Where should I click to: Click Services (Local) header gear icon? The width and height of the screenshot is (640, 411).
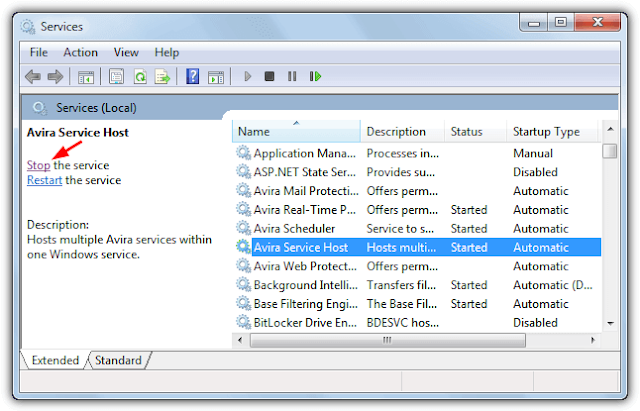40,108
